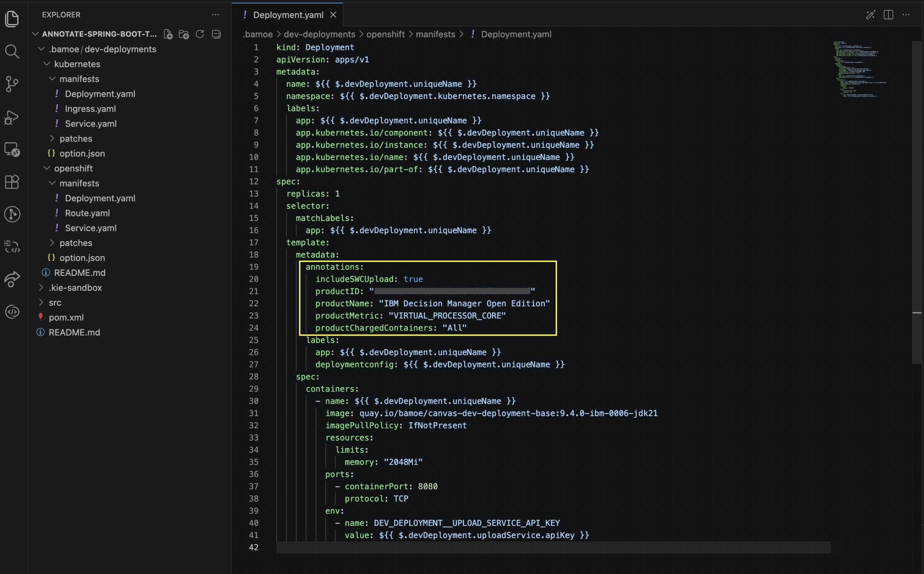
Task: Split the editor to the right
Action: point(888,15)
